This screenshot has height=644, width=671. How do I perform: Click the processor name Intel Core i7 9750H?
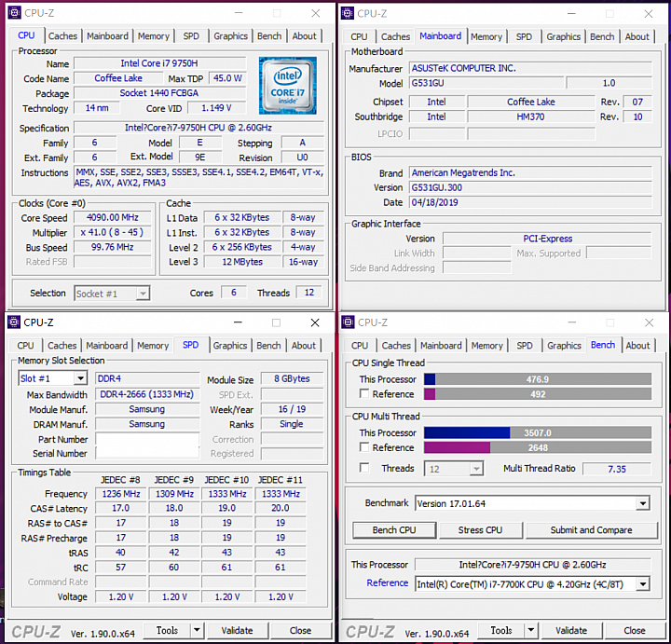(x=159, y=63)
